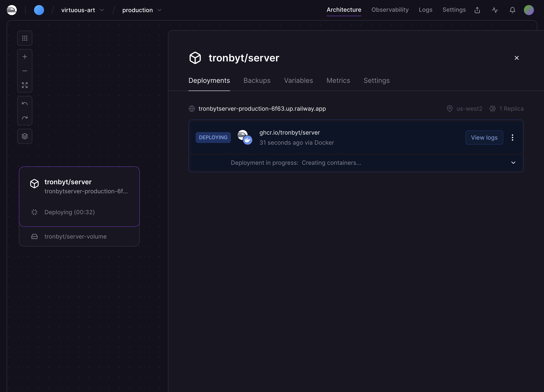Open the virtuous-art project dropdown
The width and height of the screenshot is (544, 392).
(82, 10)
